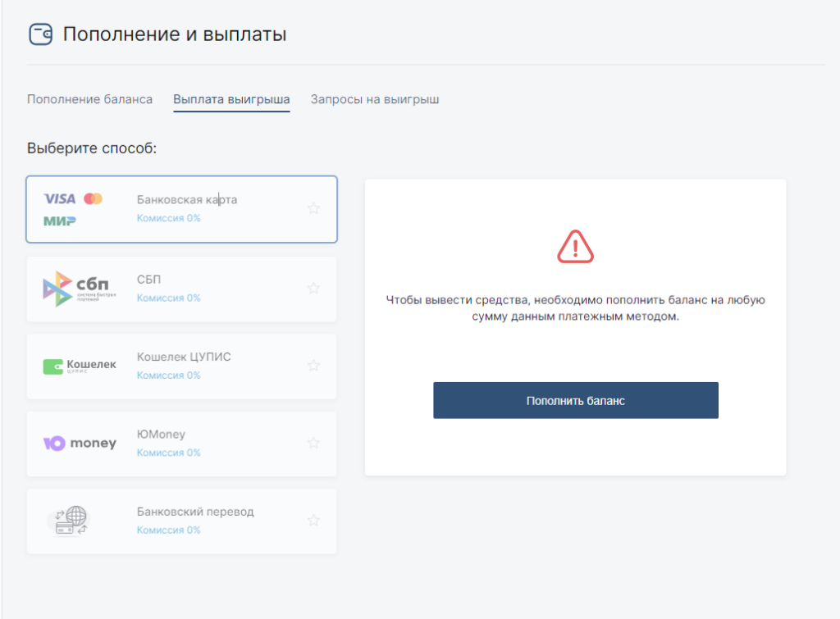
Task: Star the Кошелек ЦУПИС method as favorite
Action: click(313, 366)
